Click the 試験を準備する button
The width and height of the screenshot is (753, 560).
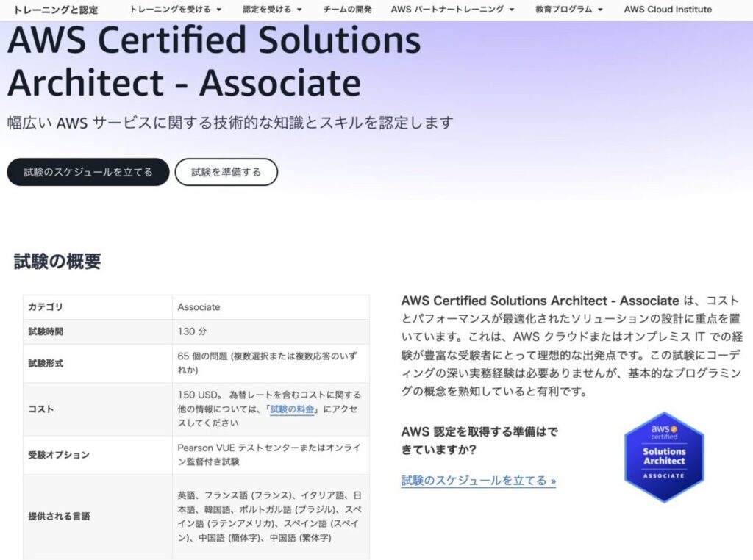pos(226,172)
